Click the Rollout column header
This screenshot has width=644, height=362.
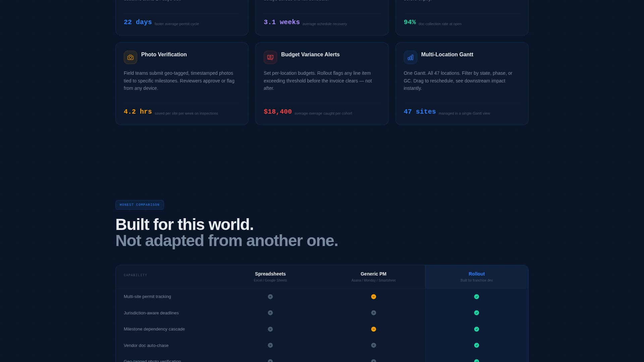477,274
